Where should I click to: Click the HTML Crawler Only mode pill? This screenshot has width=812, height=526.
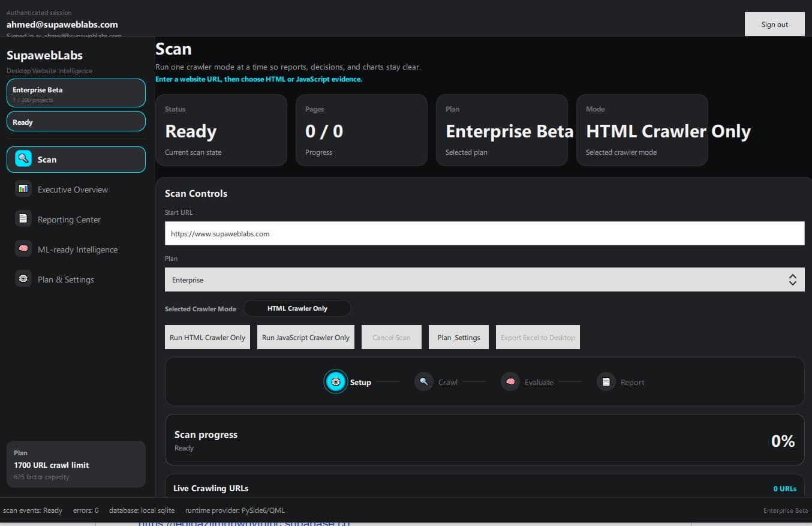click(x=297, y=308)
